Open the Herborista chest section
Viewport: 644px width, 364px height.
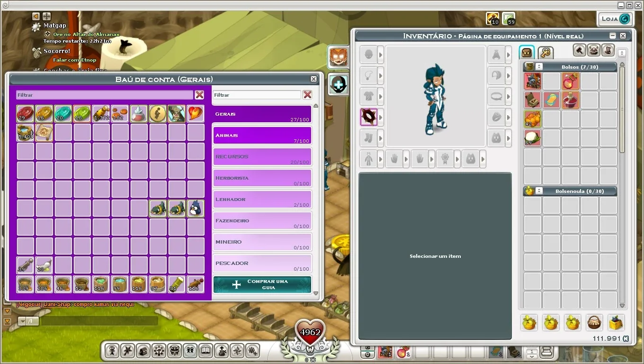[262, 178]
